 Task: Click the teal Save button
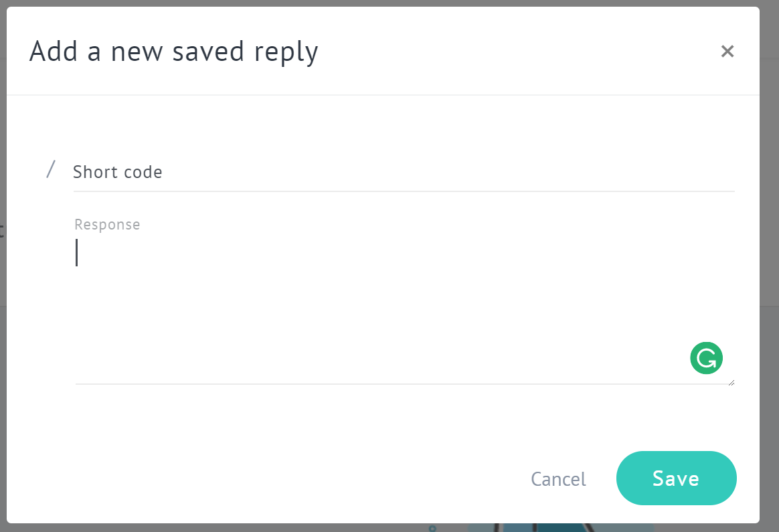pos(676,478)
